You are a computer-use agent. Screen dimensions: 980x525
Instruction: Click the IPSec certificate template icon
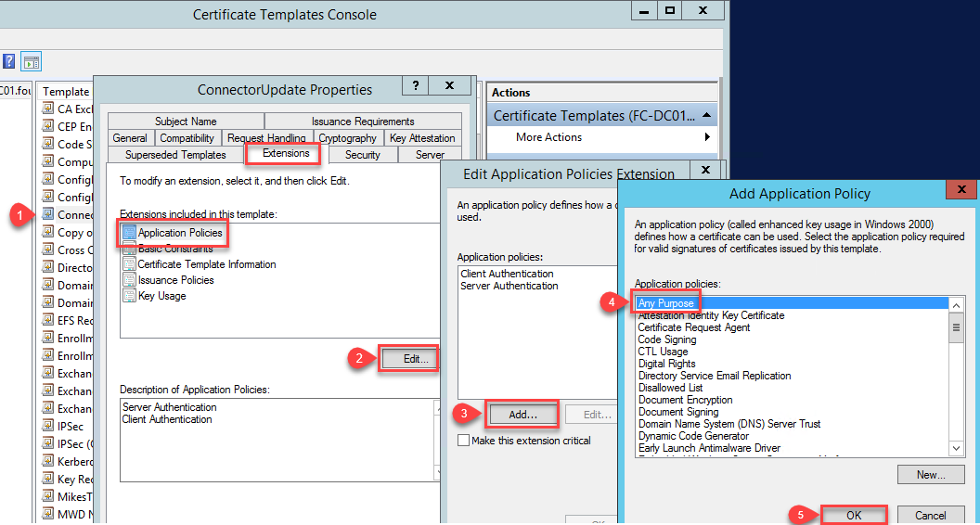[x=48, y=427]
